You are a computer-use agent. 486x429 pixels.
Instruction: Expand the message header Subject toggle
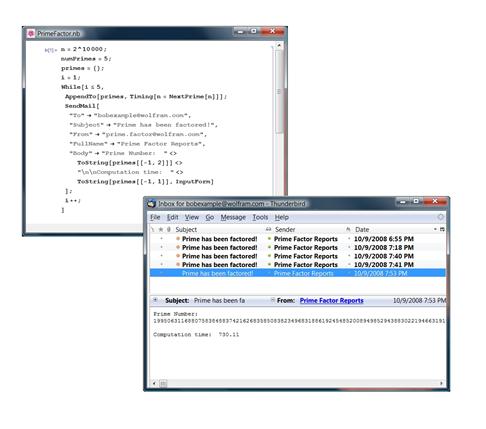coord(155,300)
